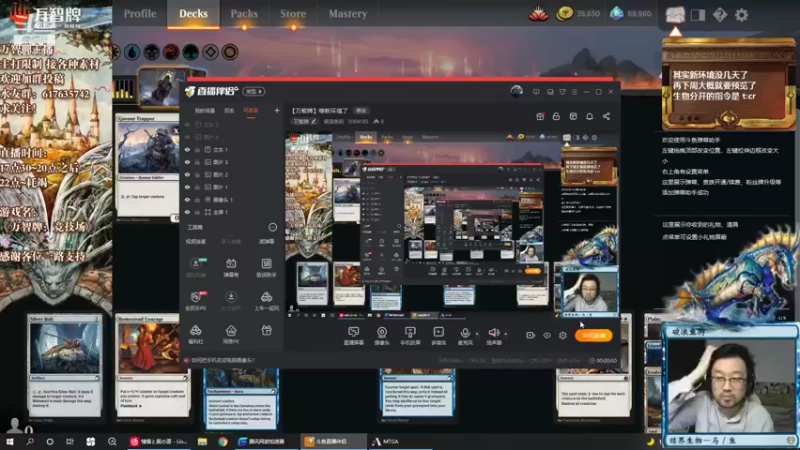Open the 上车一起玩 tool
This screenshot has height=450, width=800.
pos(266,301)
